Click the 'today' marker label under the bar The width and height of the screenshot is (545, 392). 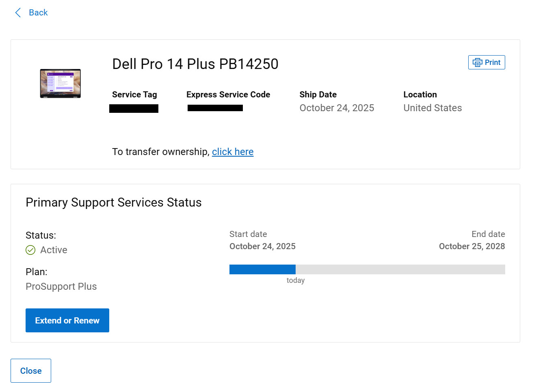pyautogui.click(x=296, y=280)
